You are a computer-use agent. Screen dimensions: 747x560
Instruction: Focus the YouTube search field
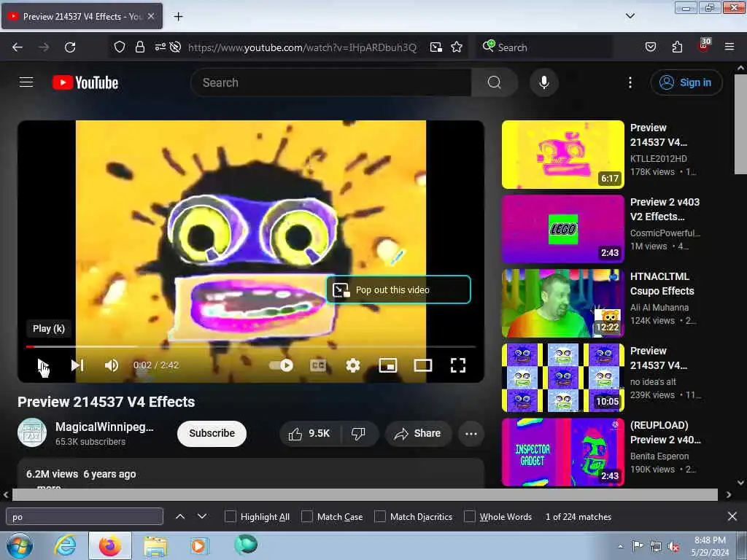coord(330,82)
